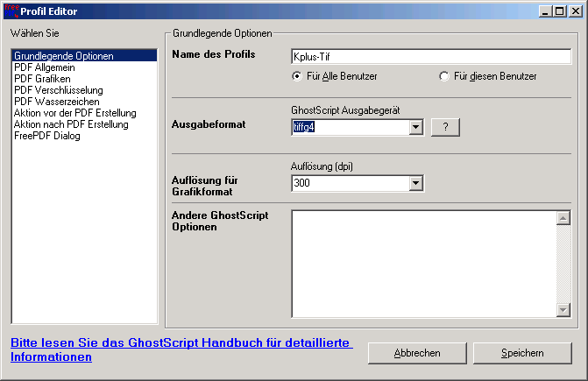The image size is (588, 381).
Task: Open the GhostScript Ausgabegerät dropdown
Action: 416,128
